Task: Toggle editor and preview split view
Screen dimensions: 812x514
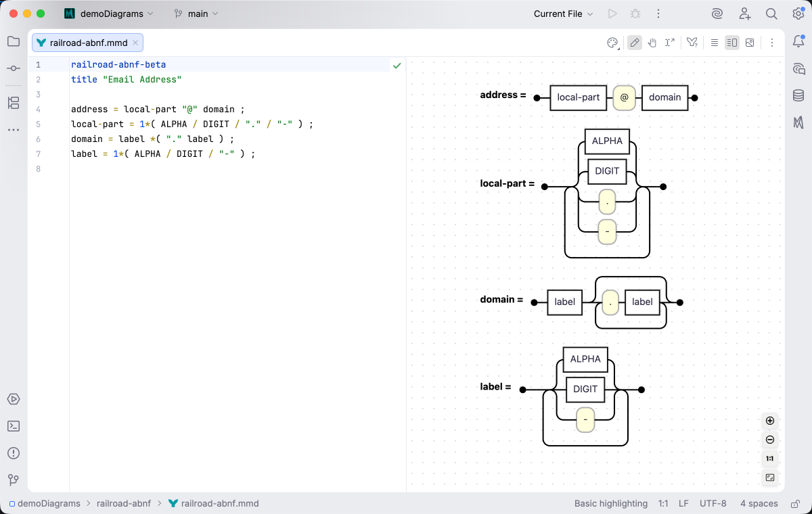Action: click(x=732, y=43)
